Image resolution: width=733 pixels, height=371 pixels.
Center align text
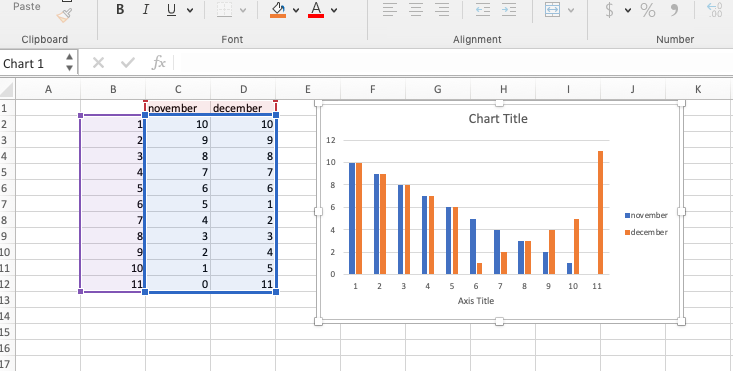click(416, 10)
